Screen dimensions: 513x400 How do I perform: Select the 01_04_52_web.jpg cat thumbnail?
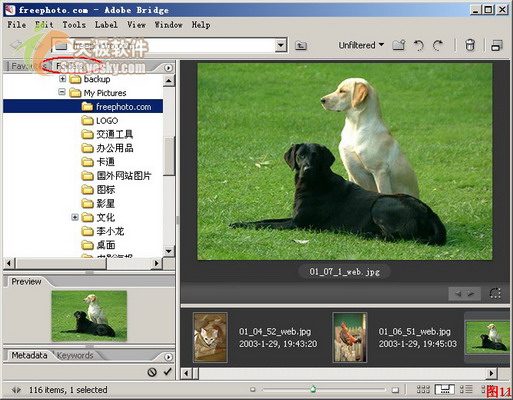(210, 338)
